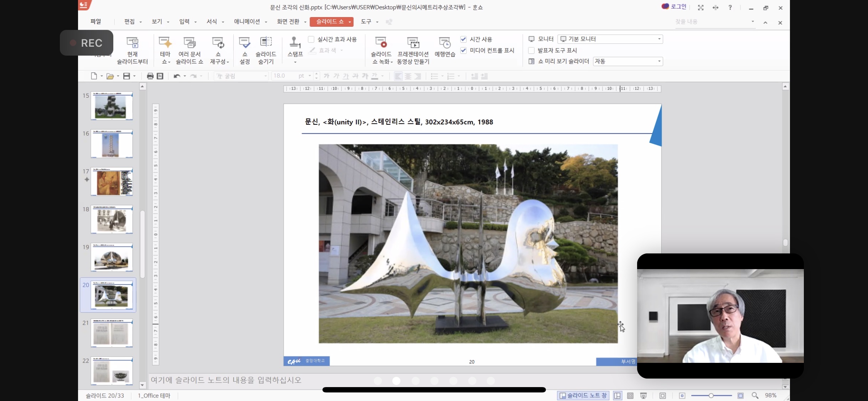
Task: Create a new document from toolbar
Action: (x=94, y=76)
